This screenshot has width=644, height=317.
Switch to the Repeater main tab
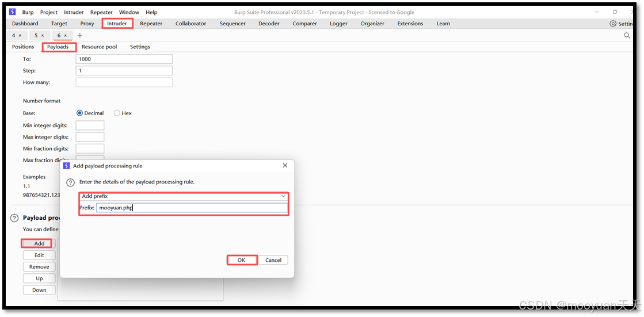(x=151, y=24)
